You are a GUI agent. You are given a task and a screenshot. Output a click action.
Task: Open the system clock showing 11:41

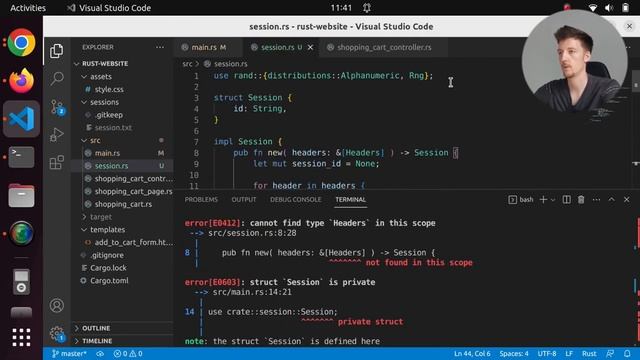pos(341,8)
